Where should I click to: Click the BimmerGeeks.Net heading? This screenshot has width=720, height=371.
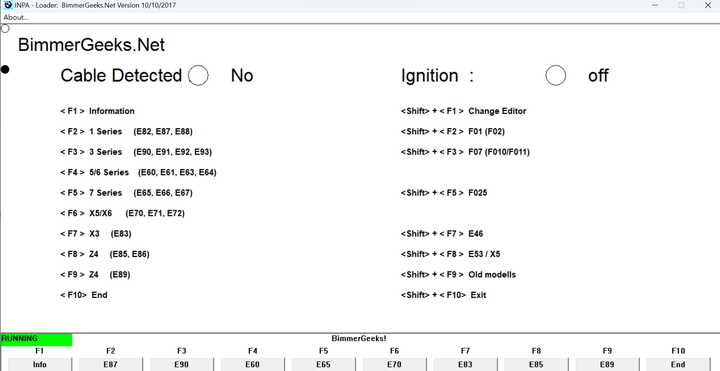pyautogui.click(x=91, y=45)
